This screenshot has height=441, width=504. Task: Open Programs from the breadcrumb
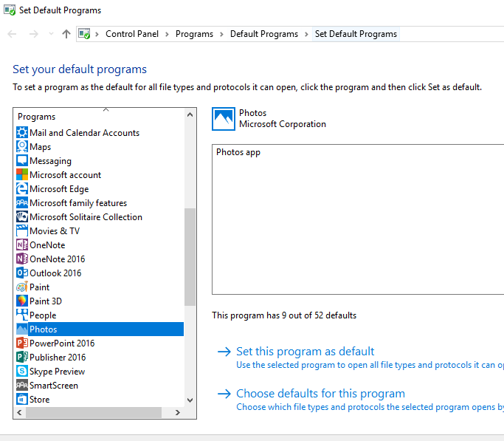194,34
